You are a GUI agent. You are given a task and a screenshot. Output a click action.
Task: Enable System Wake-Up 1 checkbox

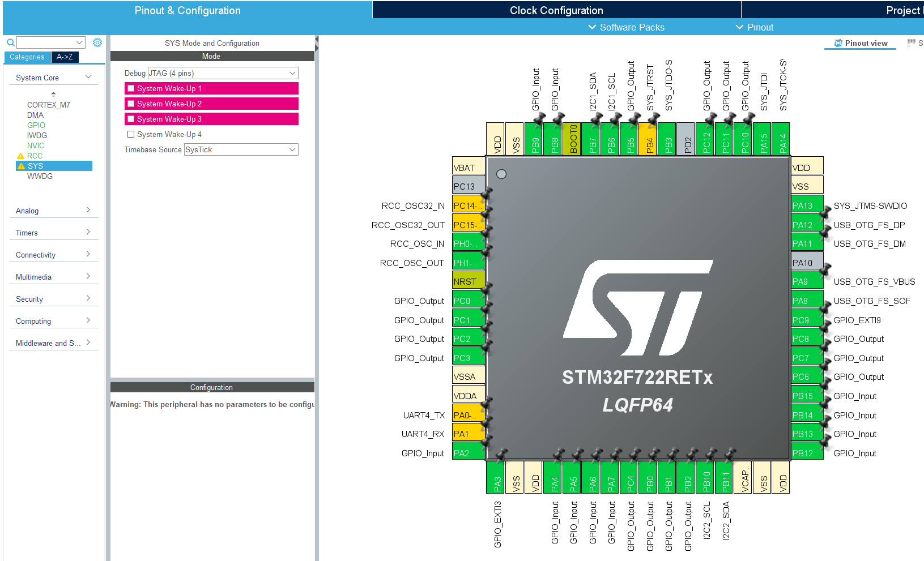131,88
